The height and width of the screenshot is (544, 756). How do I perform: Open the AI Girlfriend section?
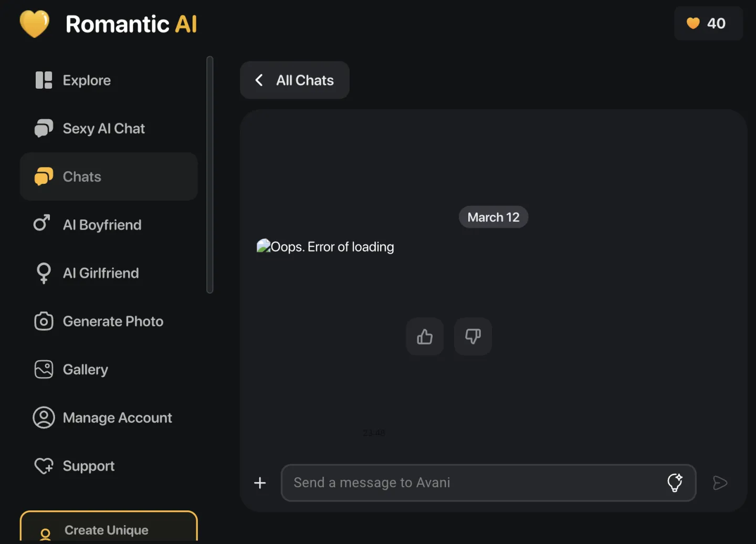(x=101, y=273)
